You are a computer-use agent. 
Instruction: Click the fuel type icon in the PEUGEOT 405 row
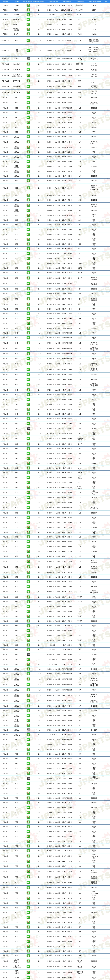click(28, 40)
